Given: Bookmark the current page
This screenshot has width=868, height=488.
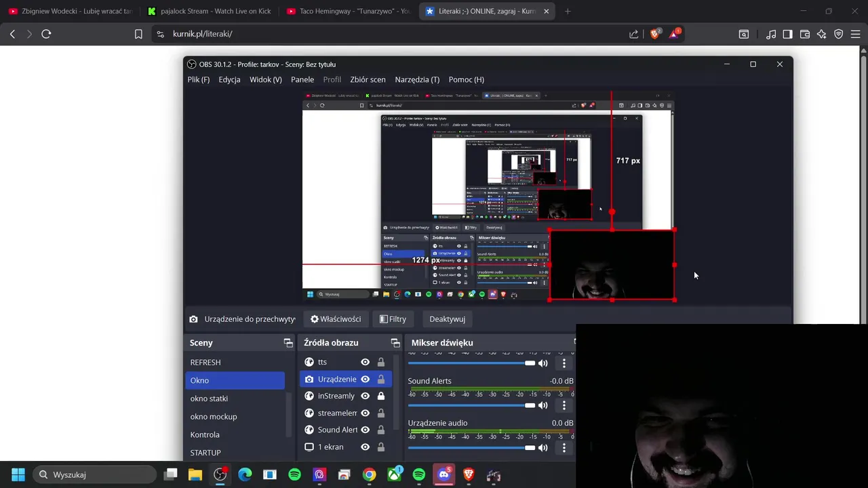Looking at the screenshot, I should click(138, 34).
